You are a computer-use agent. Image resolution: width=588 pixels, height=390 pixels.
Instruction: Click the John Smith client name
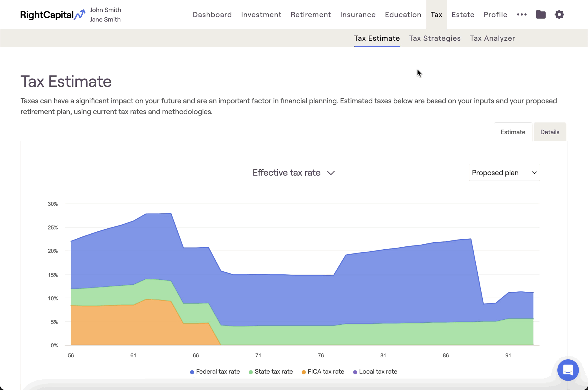[x=106, y=10]
